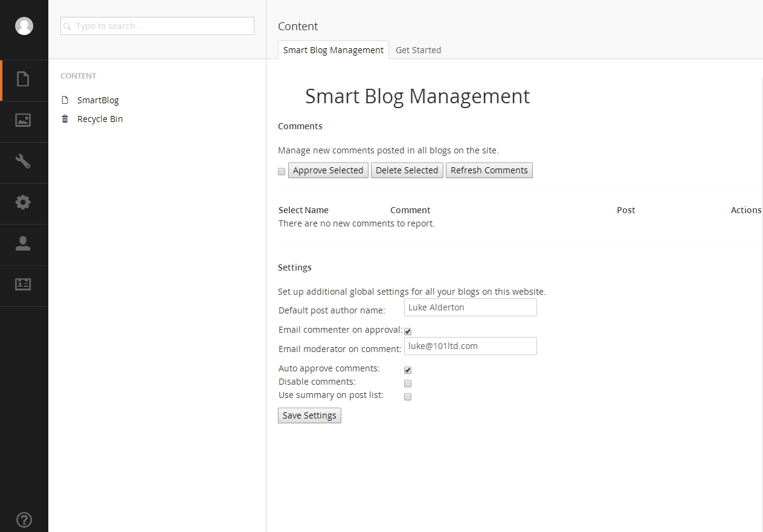The width and height of the screenshot is (763, 532).
Task: Select SmartBlog in the content tree
Action: (x=98, y=100)
